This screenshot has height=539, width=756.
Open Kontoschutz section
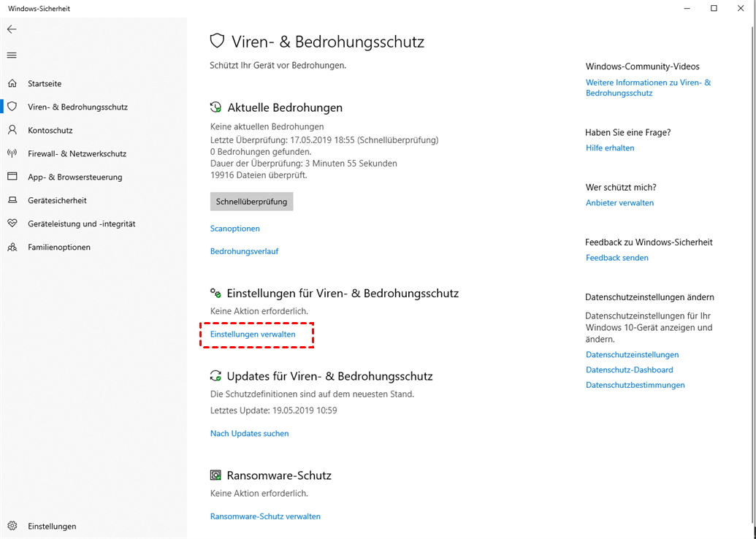click(50, 130)
